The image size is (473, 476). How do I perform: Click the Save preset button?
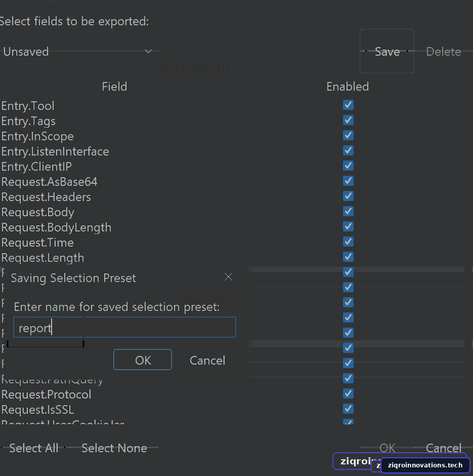(387, 51)
